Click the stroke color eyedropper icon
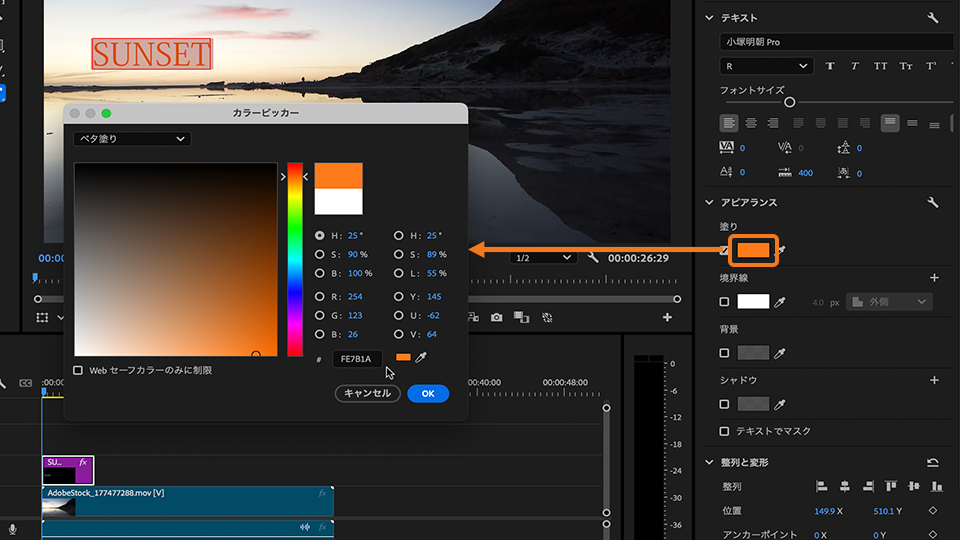 pyautogui.click(x=779, y=301)
